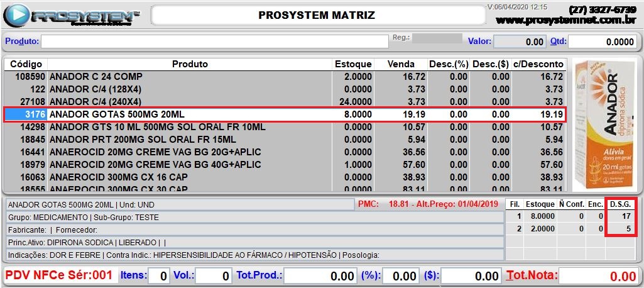This screenshot has height=288, width=644.
Task: Click the Venda column header
Action: 401,64
